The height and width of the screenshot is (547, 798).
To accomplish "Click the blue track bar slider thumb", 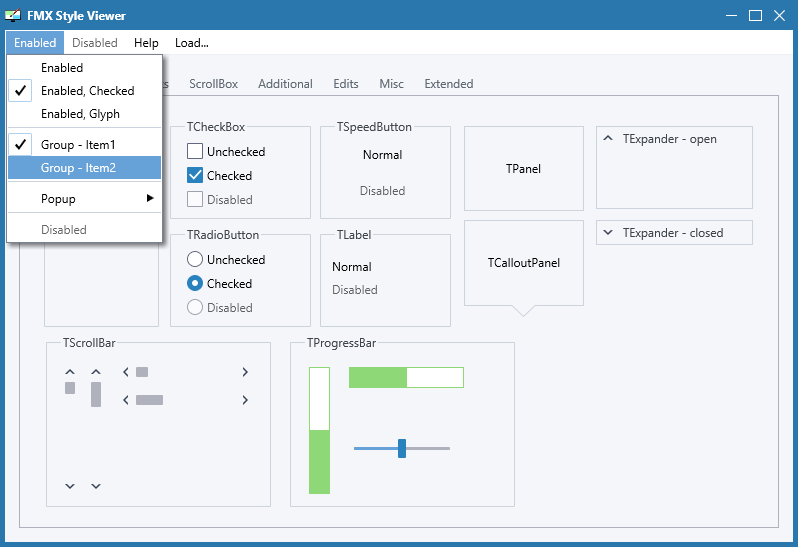I will pos(402,448).
